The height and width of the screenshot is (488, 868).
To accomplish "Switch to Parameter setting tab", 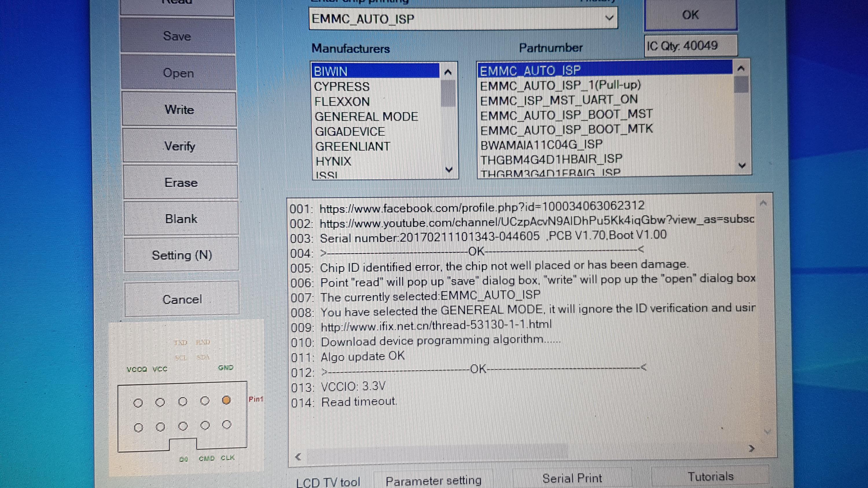I will (433, 480).
